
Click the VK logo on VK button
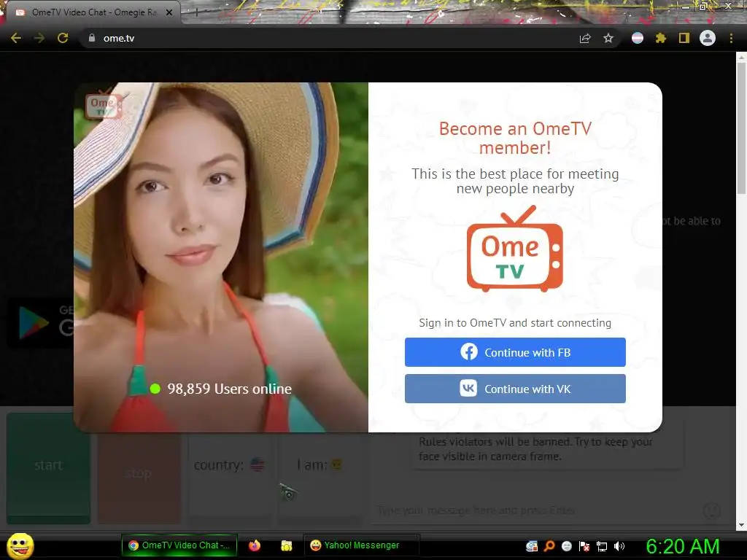[468, 388]
